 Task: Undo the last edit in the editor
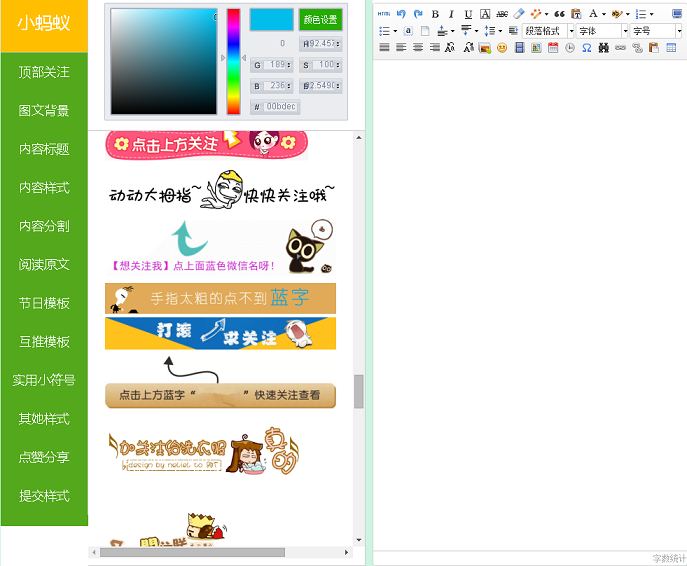[x=401, y=14]
